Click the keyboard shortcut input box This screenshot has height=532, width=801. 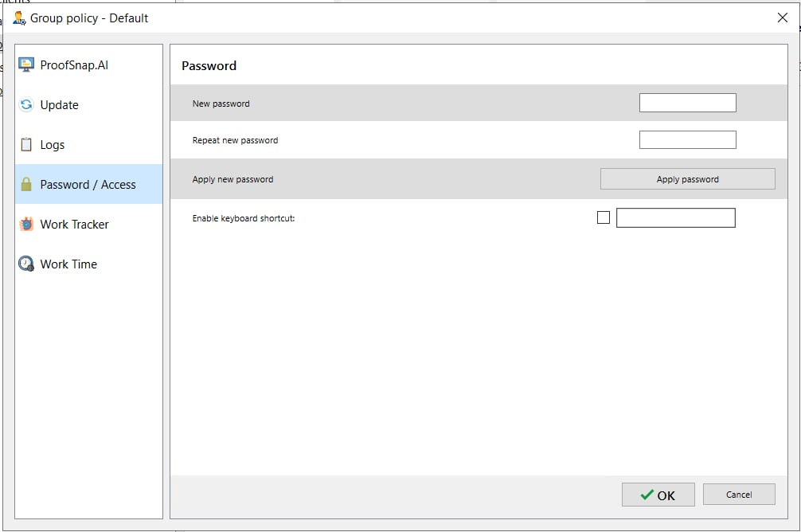675,217
